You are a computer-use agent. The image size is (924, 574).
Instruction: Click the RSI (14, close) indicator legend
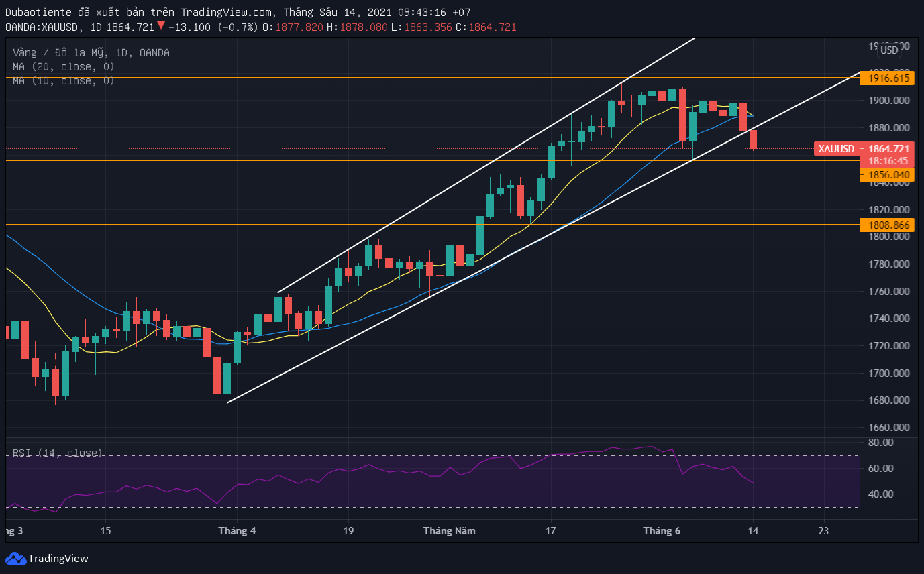coord(58,453)
